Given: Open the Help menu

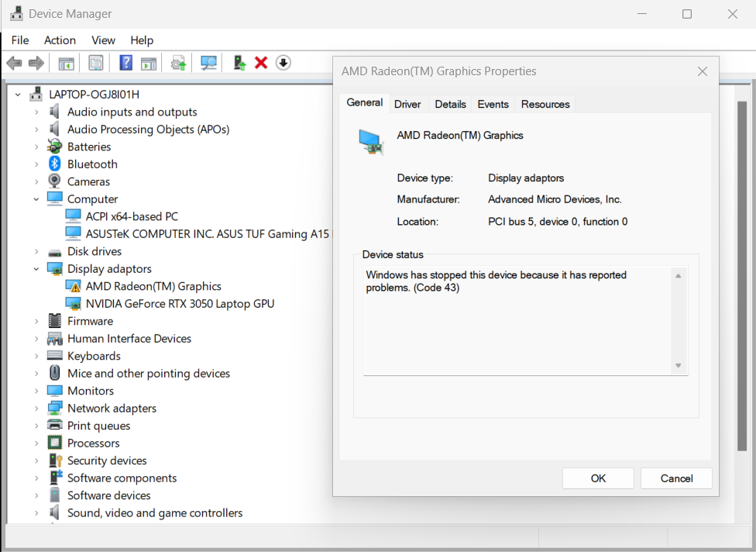Looking at the screenshot, I should [x=142, y=40].
